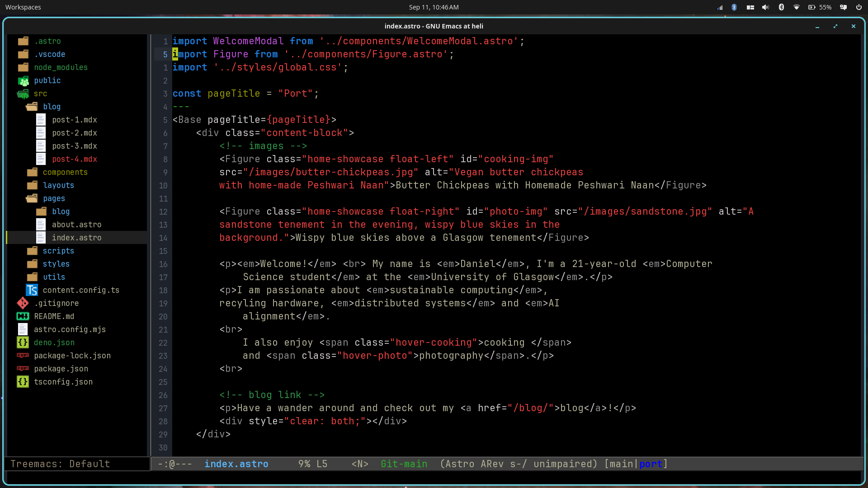Click the file icon beside about.astro
This screenshot has height=488, width=868.
coord(41,225)
